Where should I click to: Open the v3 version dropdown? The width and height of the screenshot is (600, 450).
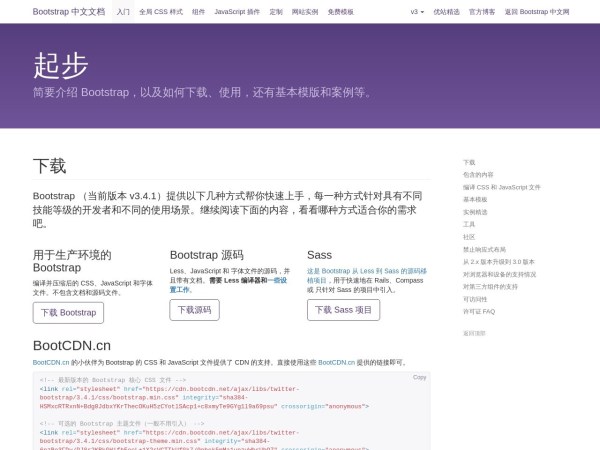pyautogui.click(x=415, y=12)
